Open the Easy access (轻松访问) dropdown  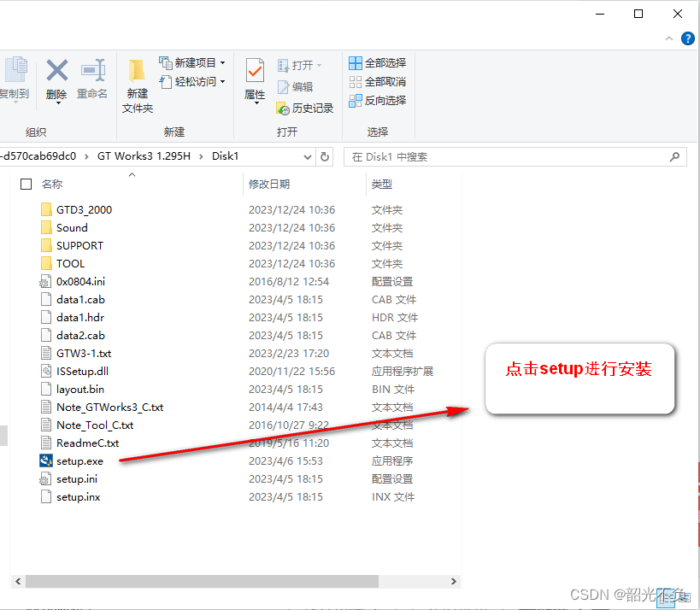point(192,82)
